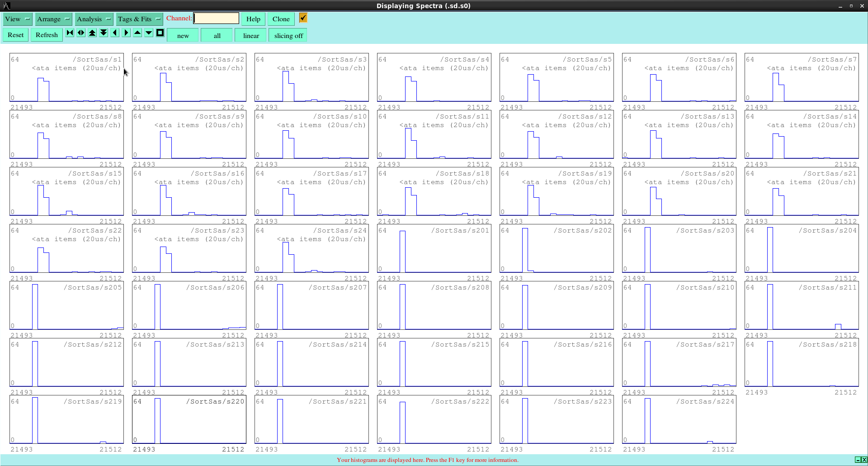Click the Help button

point(253,19)
